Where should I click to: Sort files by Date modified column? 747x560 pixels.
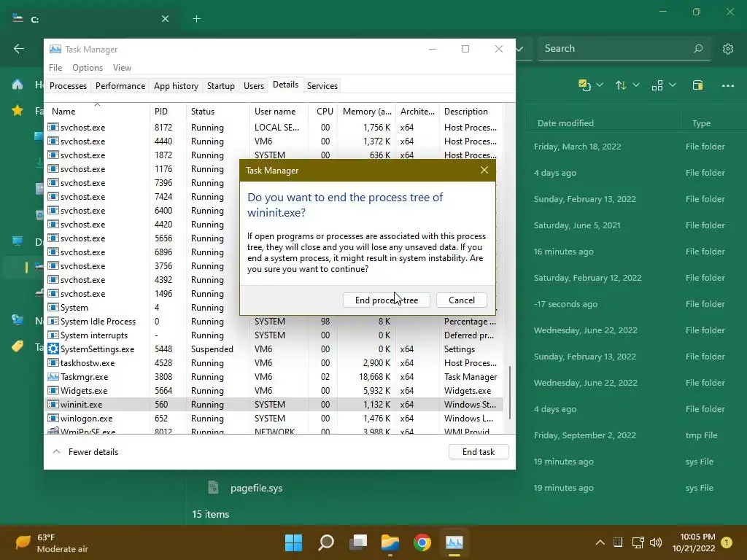(x=565, y=122)
